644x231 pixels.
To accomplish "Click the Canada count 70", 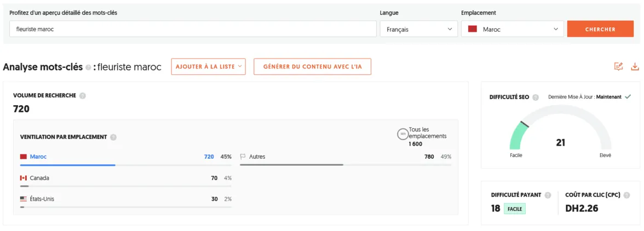I will (215, 178).
